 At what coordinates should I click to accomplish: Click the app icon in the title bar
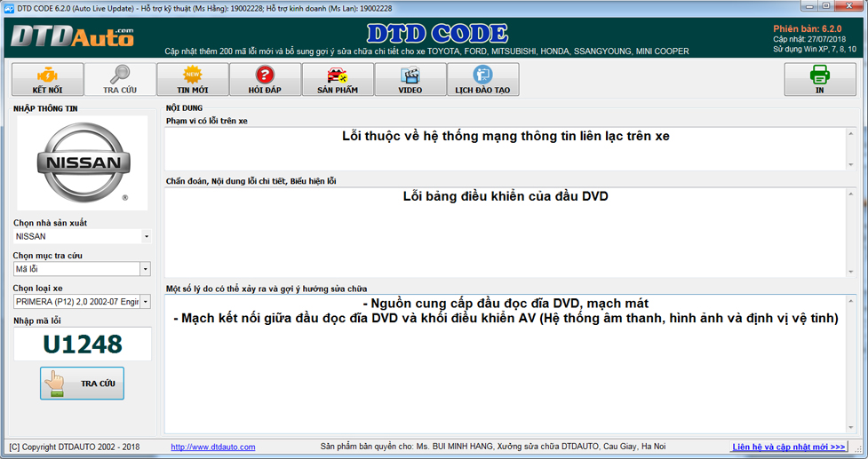click(x=9, y=8)
